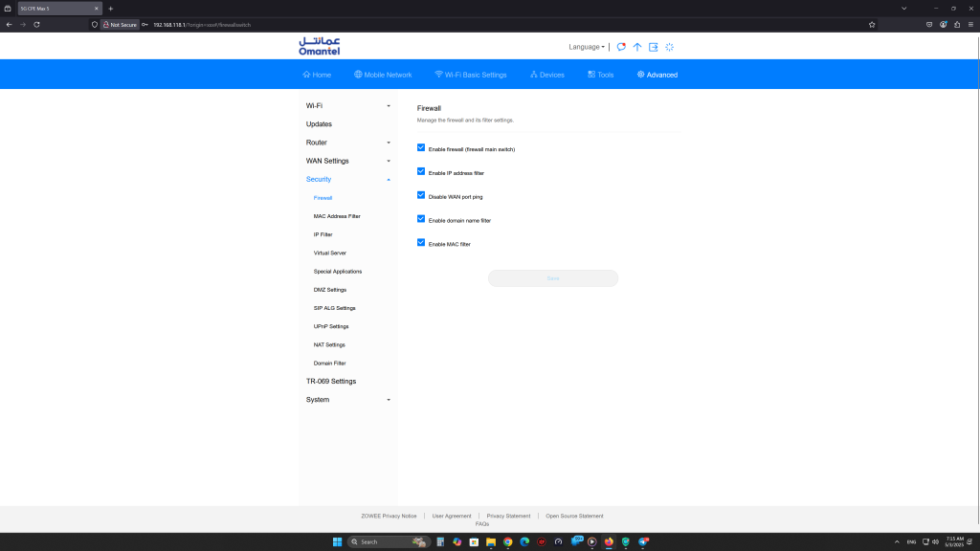Viewport: 980px width, 551px height.
Task: Click the logout icon in header
Action: [x=654, y=47]
